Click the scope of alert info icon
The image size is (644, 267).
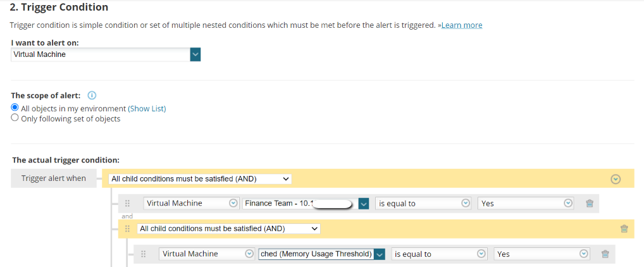pyautogui.click(x=92, y=96)
